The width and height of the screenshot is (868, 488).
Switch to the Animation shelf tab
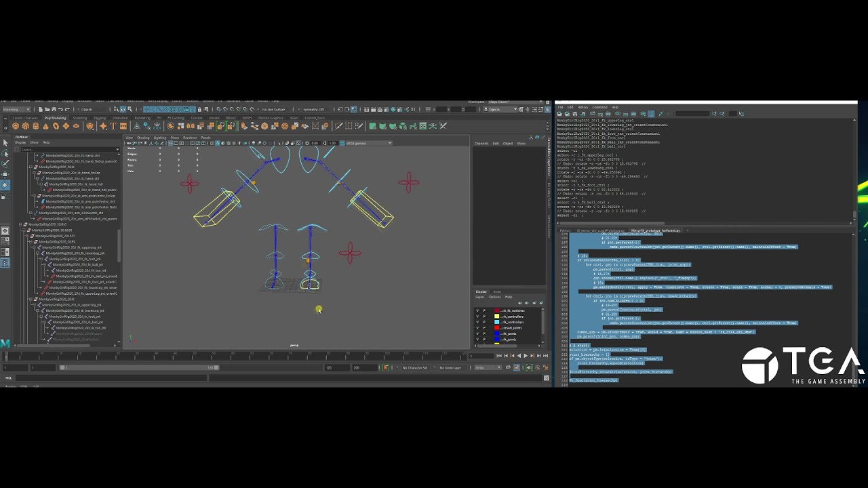pyautogui.click(x=120, y=118)
